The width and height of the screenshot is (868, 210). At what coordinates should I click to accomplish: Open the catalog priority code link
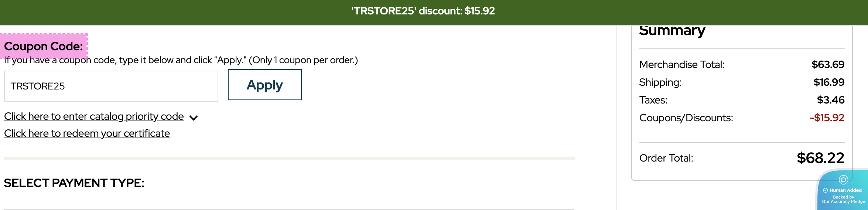[94, 116]
